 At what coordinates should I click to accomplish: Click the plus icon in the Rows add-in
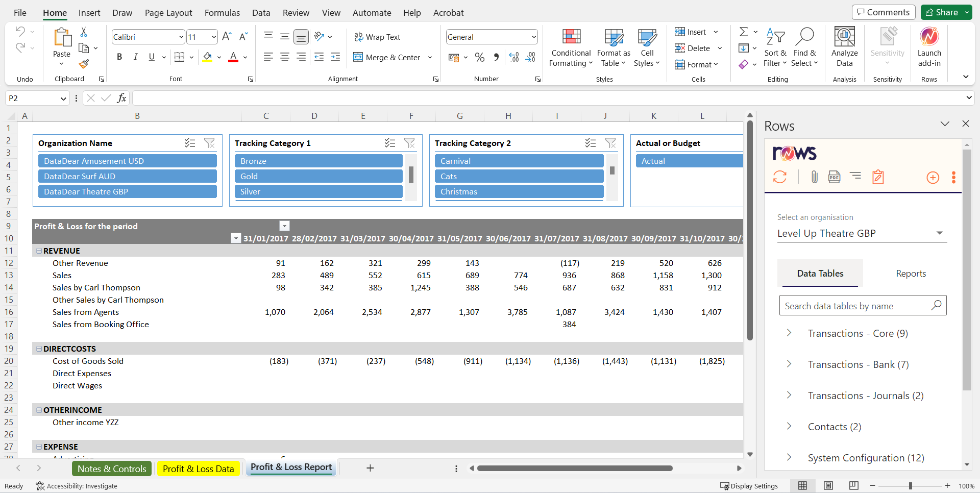[x=933, y=178]
